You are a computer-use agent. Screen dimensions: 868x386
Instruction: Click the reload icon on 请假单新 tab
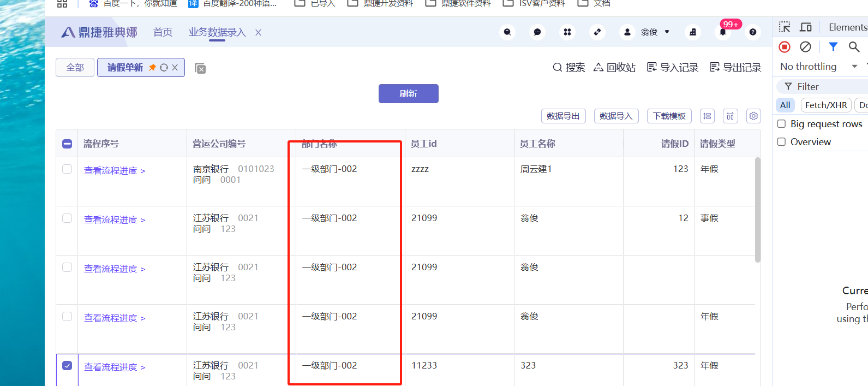click(164, 68)
